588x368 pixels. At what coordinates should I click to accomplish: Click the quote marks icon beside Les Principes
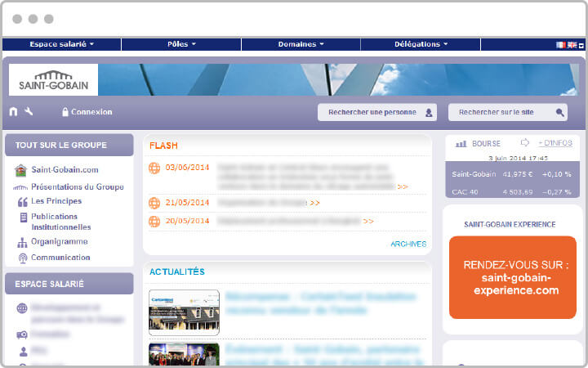click(23, 202)
